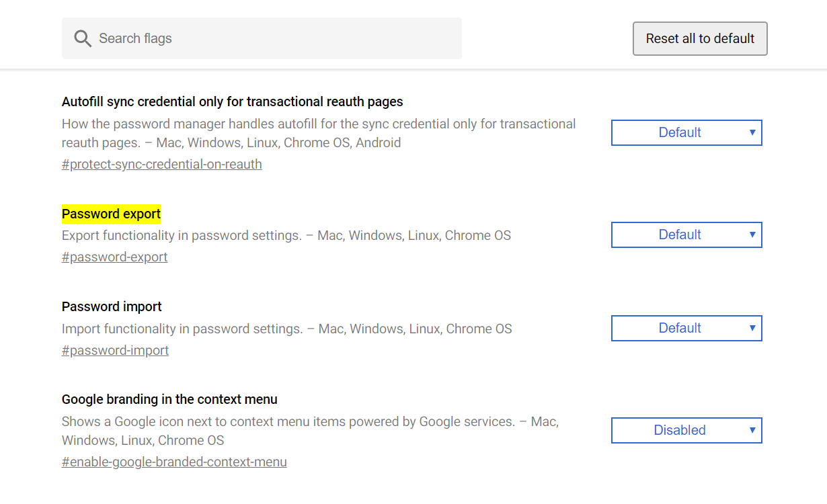Select the highlighted Password export title
The height and width of the screenshot is (504, 827).
point(111,214)
